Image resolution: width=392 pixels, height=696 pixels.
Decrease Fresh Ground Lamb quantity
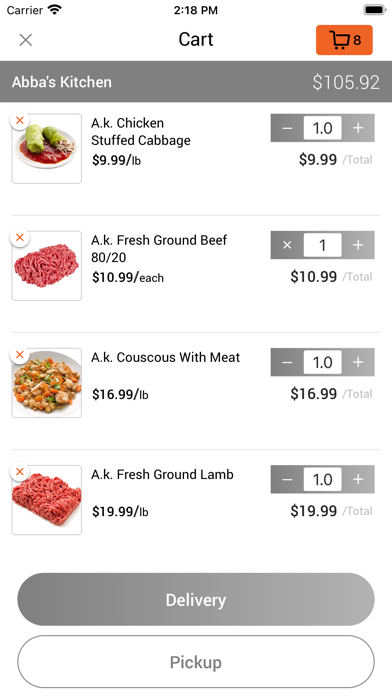pyautogui.click(x=287, y=479)
